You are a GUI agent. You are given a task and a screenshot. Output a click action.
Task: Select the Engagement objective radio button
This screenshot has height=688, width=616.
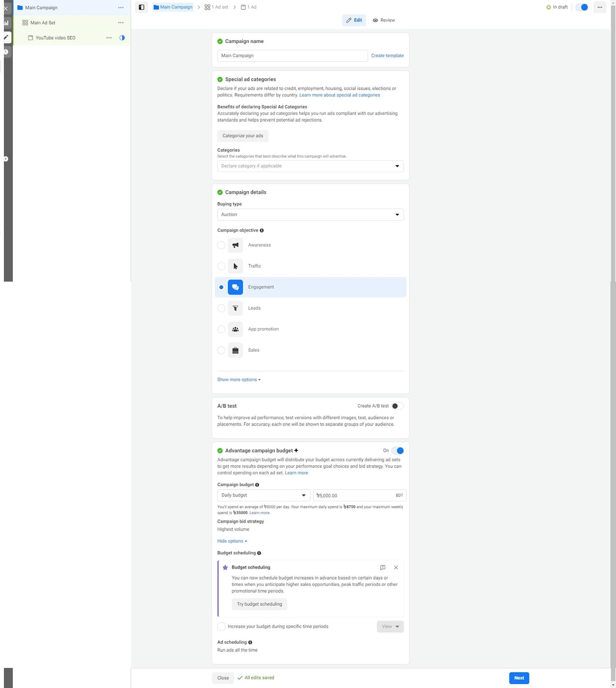(221, 287)
